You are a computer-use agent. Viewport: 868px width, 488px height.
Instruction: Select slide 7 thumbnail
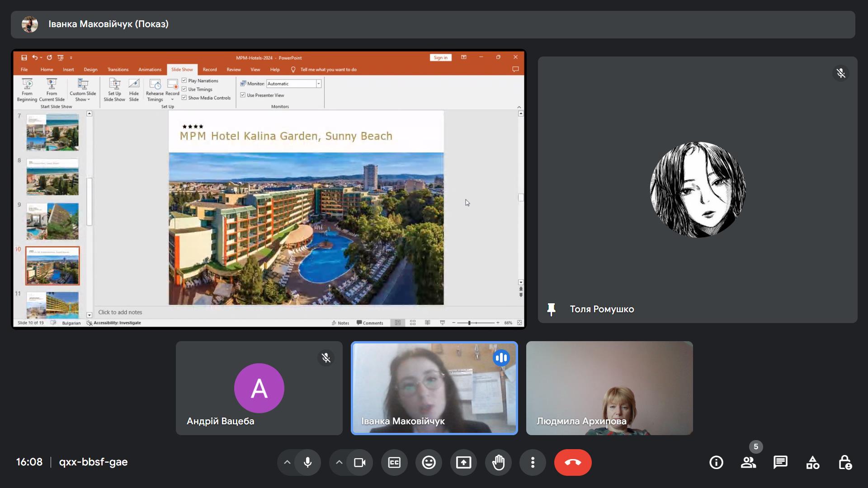point(52,132)
